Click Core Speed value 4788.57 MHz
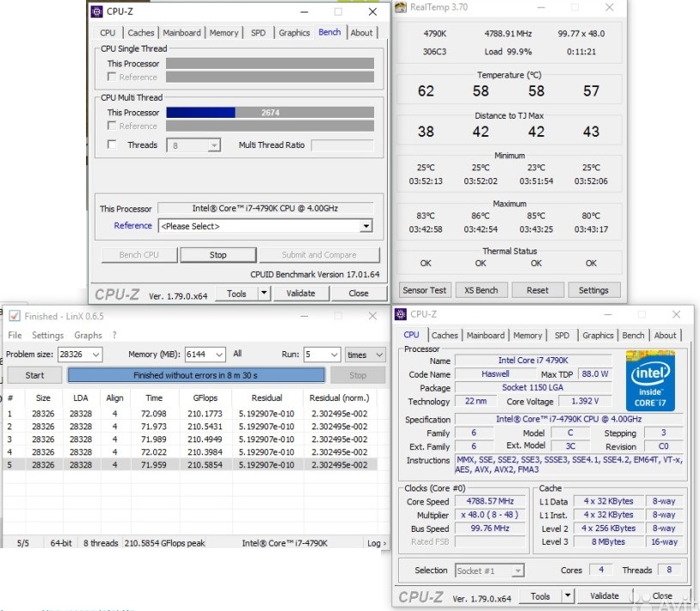Screen dimensions: 700x611 (490, 501)
